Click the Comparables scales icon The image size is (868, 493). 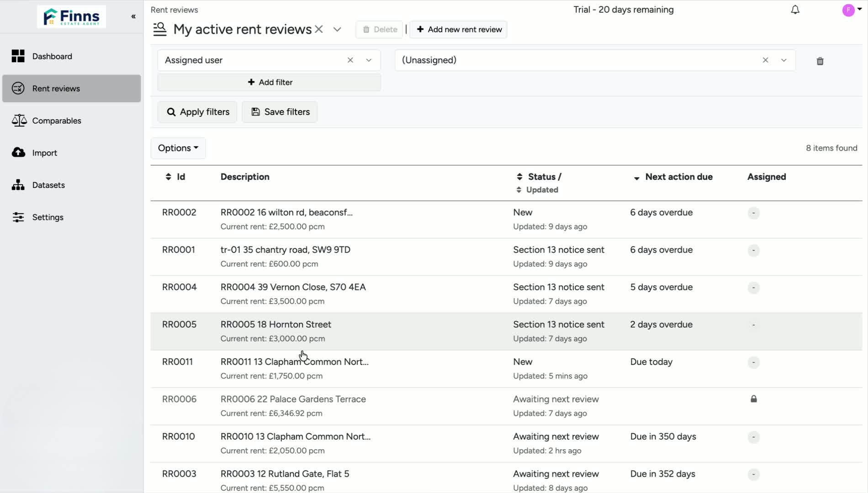[19, 121]
